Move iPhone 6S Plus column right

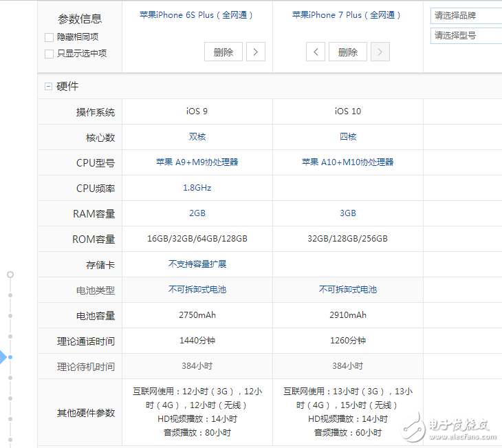[x=256, y=52]
